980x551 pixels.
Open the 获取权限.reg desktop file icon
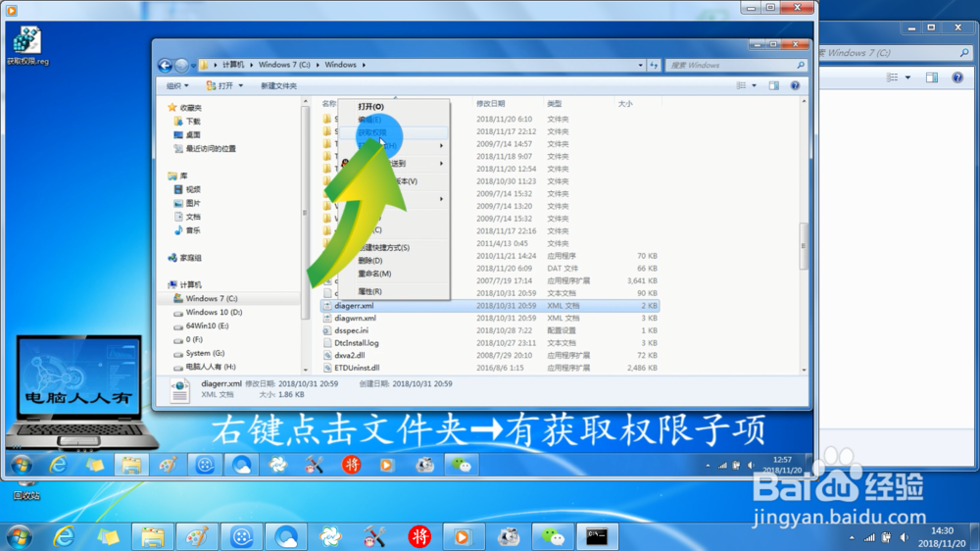click(27, 45)
